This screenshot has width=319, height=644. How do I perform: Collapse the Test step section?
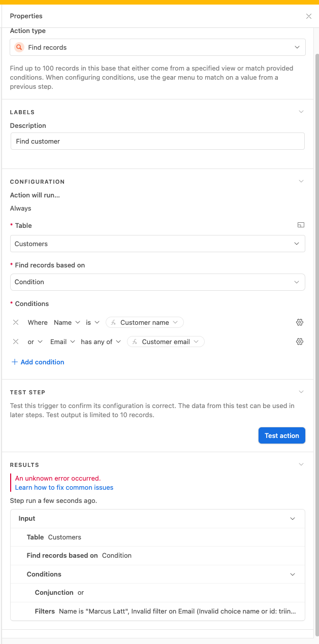tap(301, 392)
